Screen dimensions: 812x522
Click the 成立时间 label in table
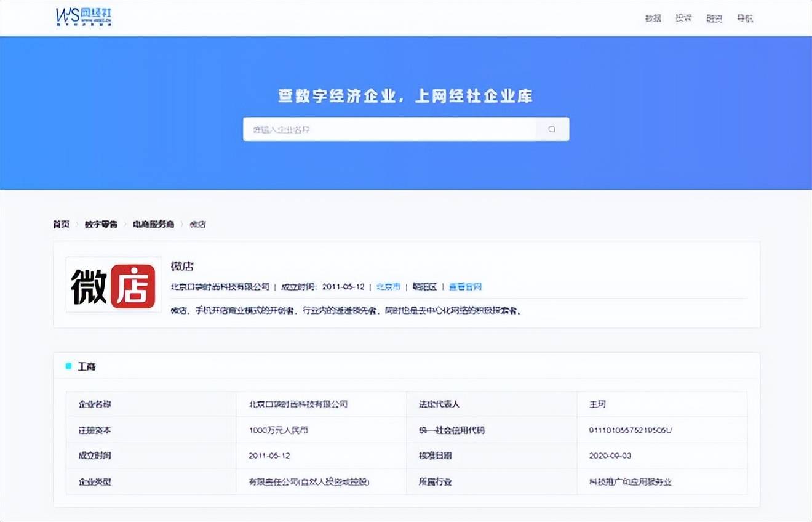coord(151,456)
